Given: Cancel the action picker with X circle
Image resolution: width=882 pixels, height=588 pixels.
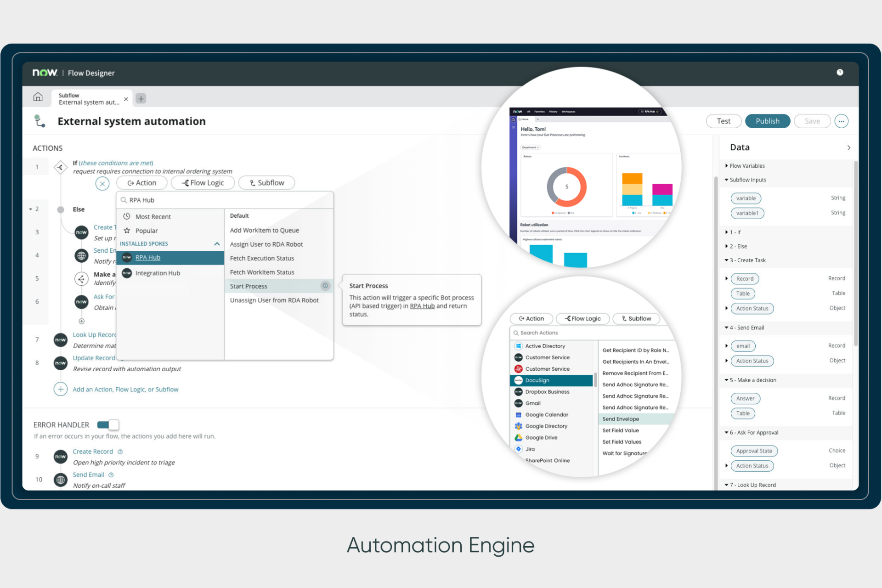Looking at the screenshot, I should coord(102,184).
